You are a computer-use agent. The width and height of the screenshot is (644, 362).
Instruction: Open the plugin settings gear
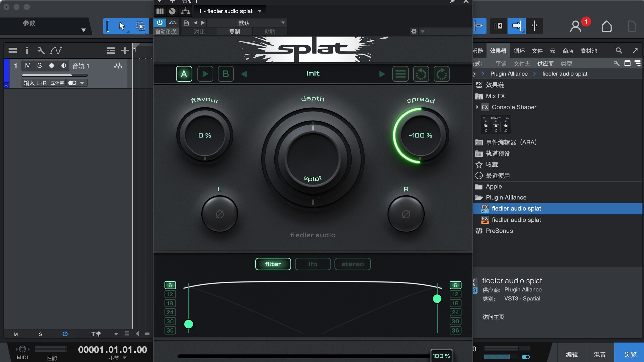(x=414, y=31)
